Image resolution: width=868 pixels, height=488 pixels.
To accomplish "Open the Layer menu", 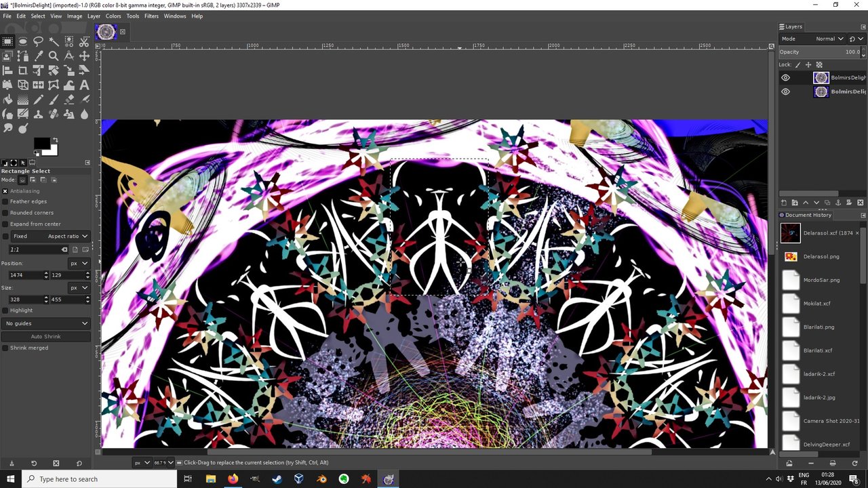I will 94,16.
